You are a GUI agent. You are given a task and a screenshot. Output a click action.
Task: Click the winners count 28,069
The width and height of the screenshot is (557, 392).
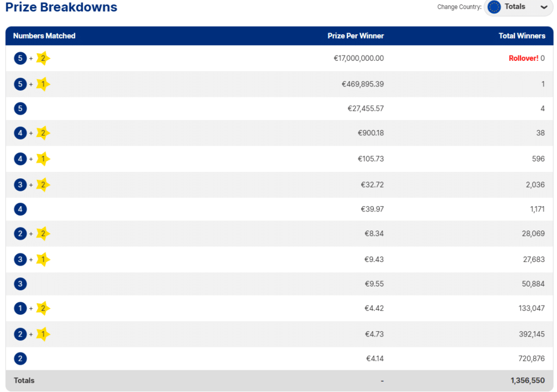533,234
